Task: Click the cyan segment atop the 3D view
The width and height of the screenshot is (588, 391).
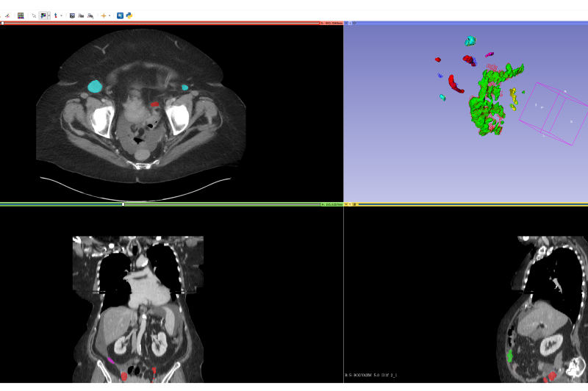Action: [x=470, y=41]
